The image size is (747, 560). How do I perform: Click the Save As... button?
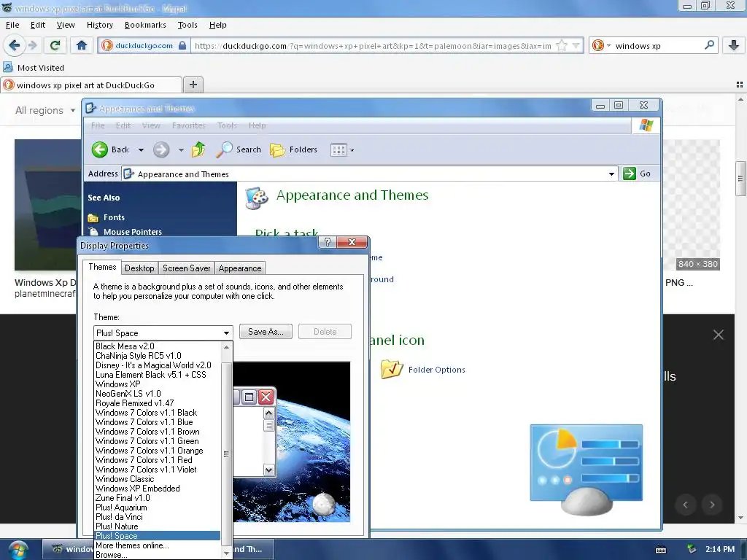pos(266,332)
